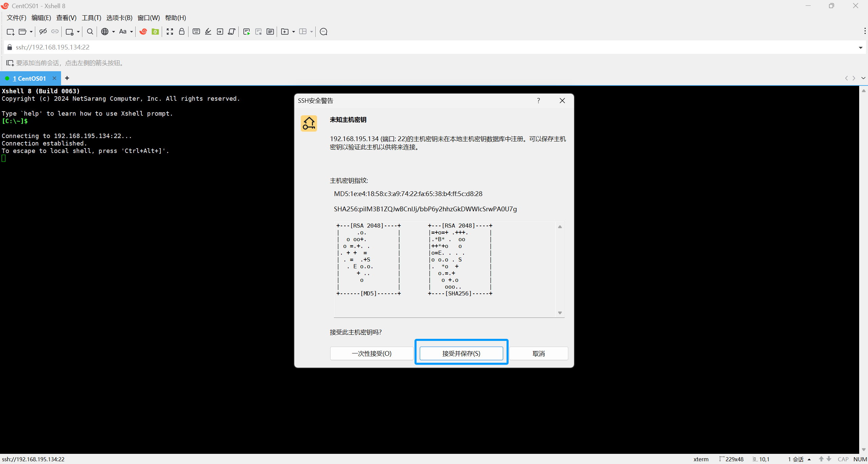This screenshot has width=868, height=464.
Task: Click the lock screen padlock icon
Action: coord(182,32)
